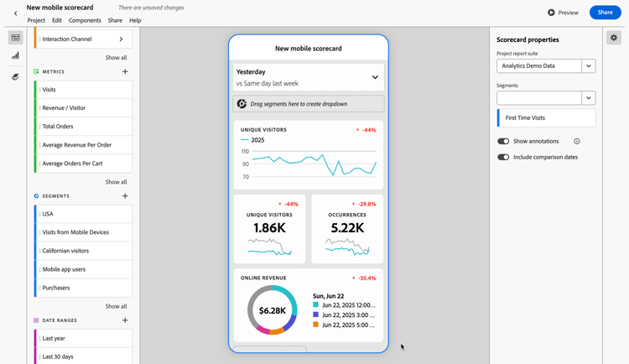
Task: Toggle Include comparison dates switch
Action: tap(503, 158)
